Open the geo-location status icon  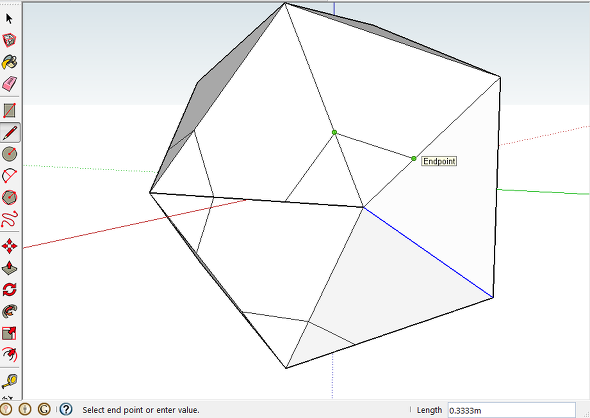(6, 409)
